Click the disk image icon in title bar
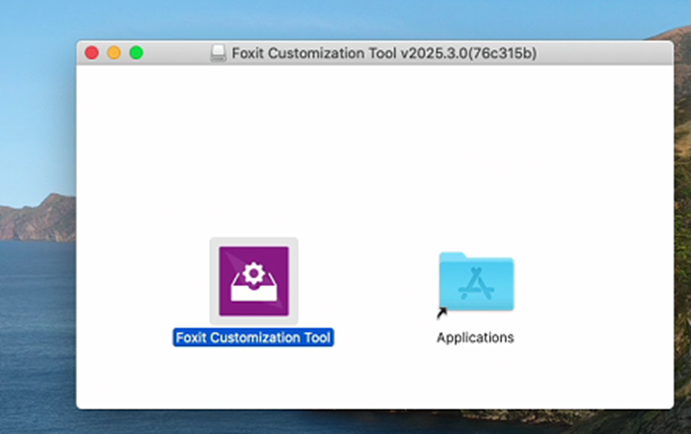691x434 pixels. 218,53
